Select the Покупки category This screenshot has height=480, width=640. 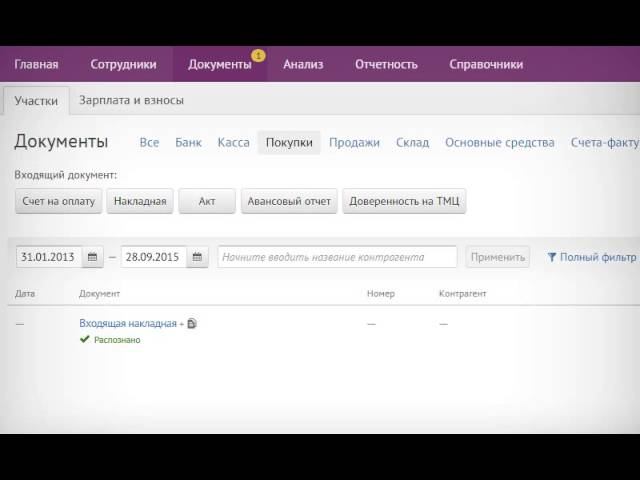(289, 142)
